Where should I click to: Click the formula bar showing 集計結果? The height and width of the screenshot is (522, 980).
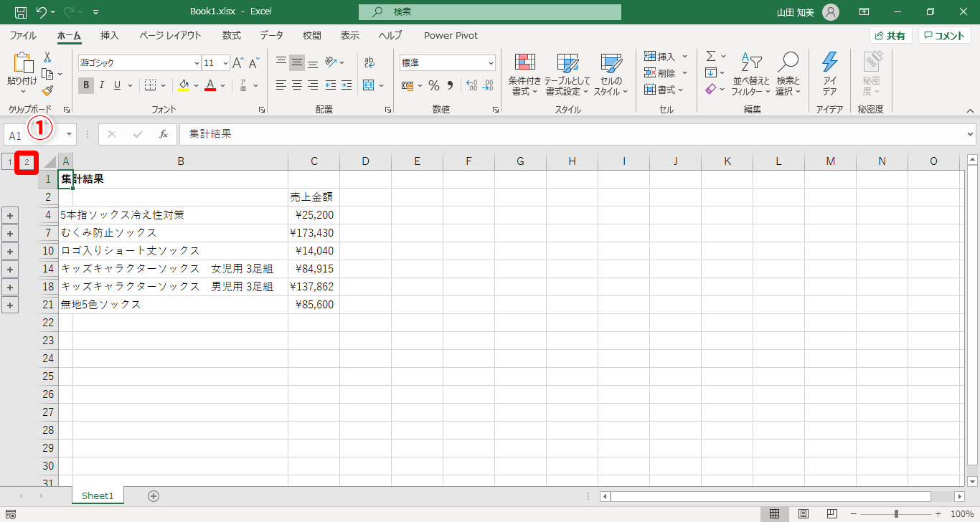click(577, 134)
